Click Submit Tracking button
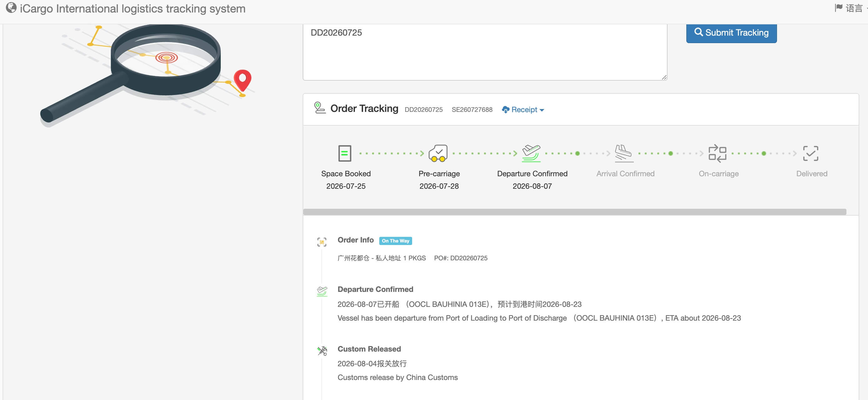The width and height of the screenshot is (868, 400). click(731, 33)
